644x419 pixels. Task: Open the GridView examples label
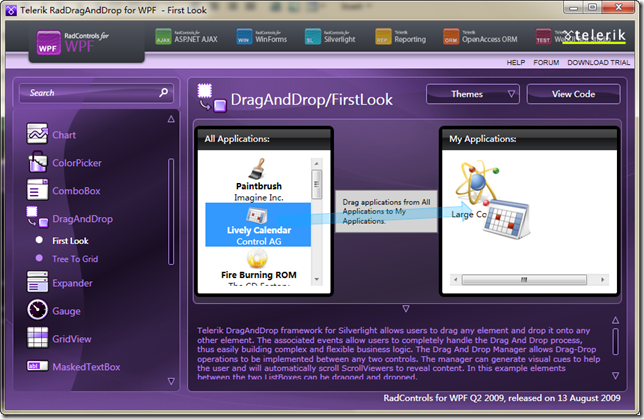(x=72, y=339)
